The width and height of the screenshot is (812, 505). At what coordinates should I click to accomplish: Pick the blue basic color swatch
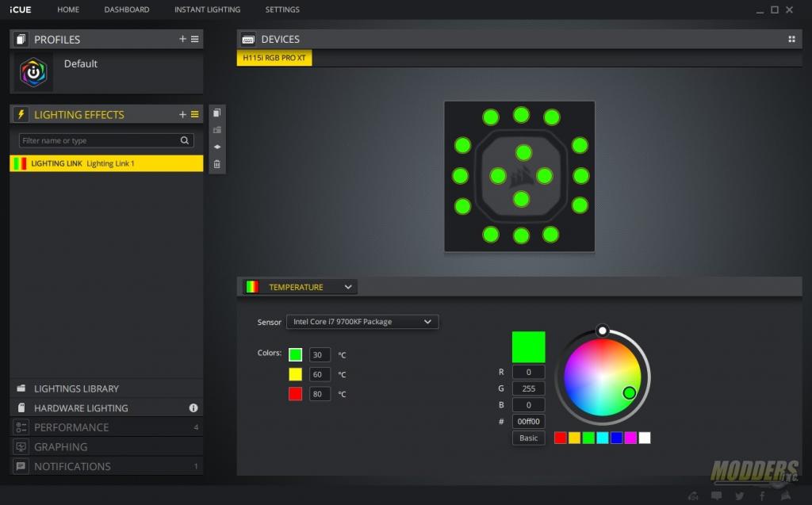point(616,438)
